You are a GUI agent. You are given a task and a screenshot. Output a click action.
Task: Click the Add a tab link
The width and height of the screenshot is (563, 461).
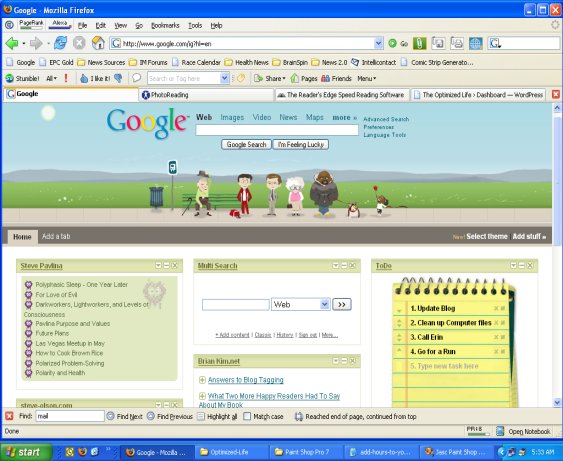(x=56, y=236)
